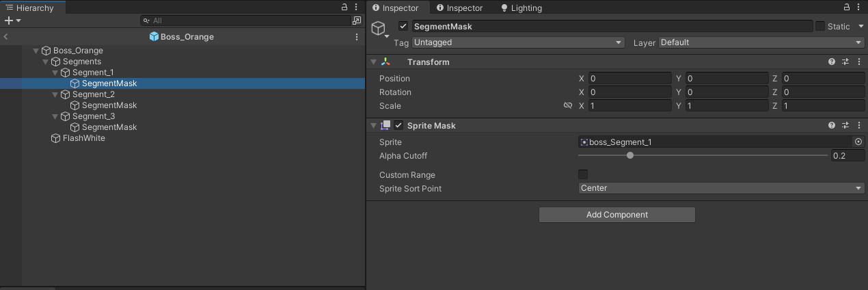868x290 pixels.
Task: Enable Custom Range checkbox
Action: pyautogui.click(x=583, y=175)
